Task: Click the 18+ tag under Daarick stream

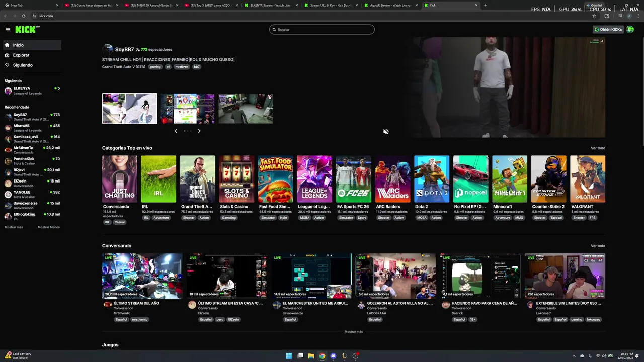Action: [x=472, y=319]
